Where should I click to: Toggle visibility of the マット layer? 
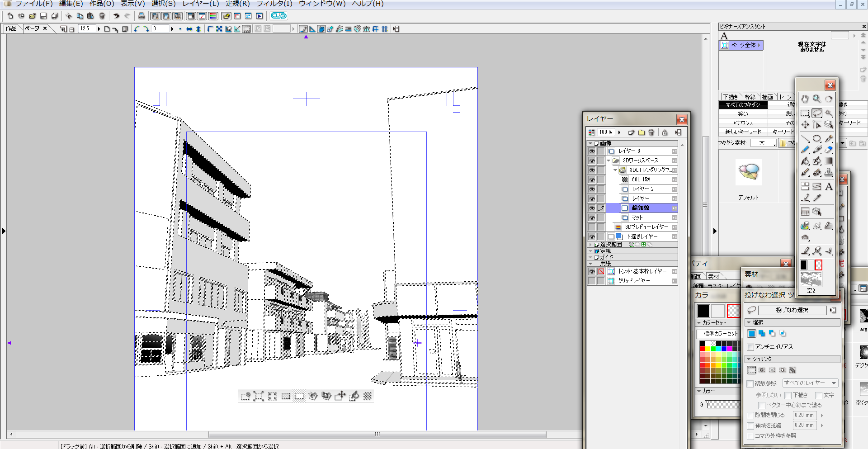pyautogui.click(x=591, y=218)
